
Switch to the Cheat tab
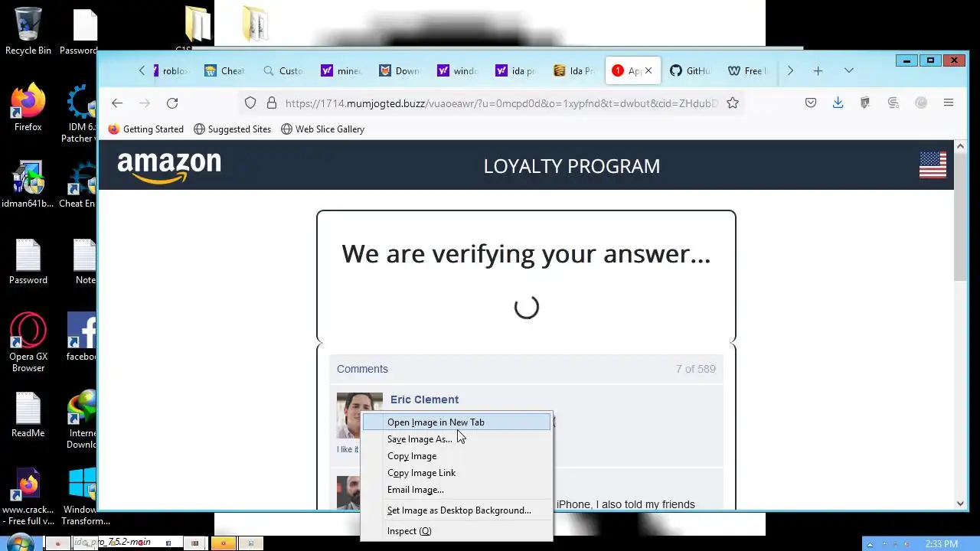226,70
